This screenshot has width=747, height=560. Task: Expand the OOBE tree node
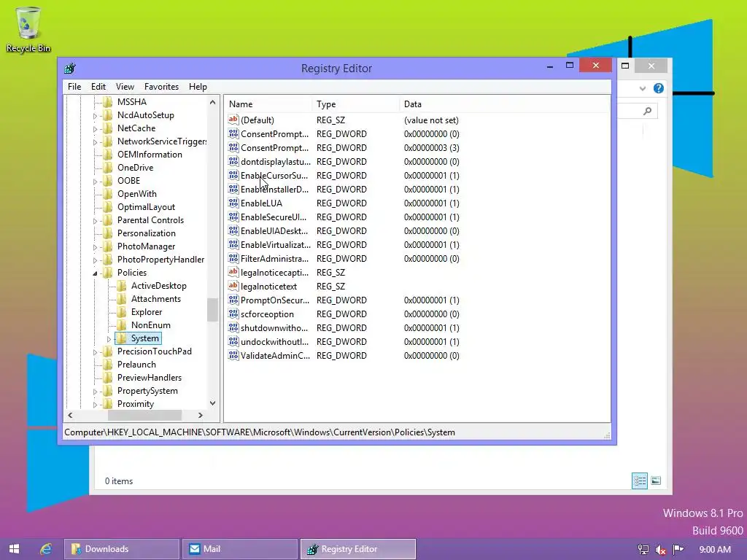pyautogui.click(x=95, y=182)
